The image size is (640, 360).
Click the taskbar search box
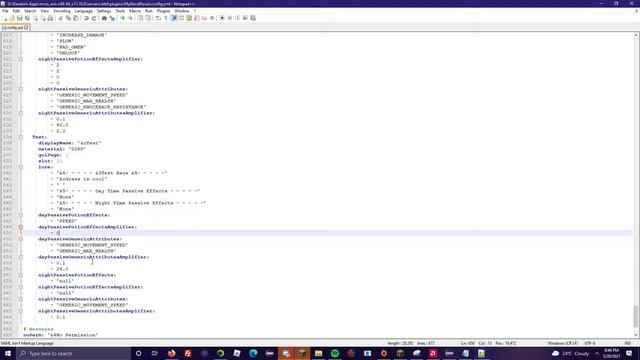73,353
